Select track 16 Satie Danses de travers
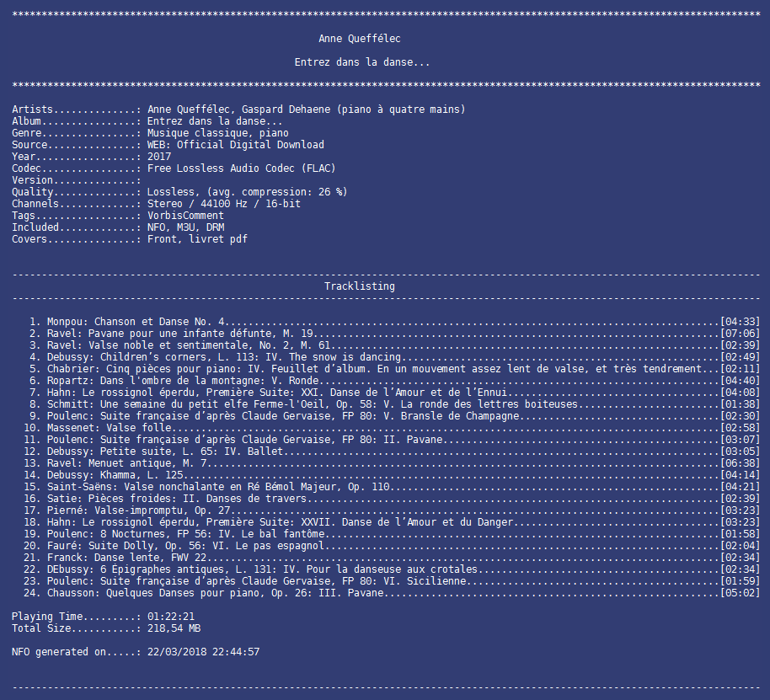The width and height of the screenshot is (770, 700). (392, 498)
